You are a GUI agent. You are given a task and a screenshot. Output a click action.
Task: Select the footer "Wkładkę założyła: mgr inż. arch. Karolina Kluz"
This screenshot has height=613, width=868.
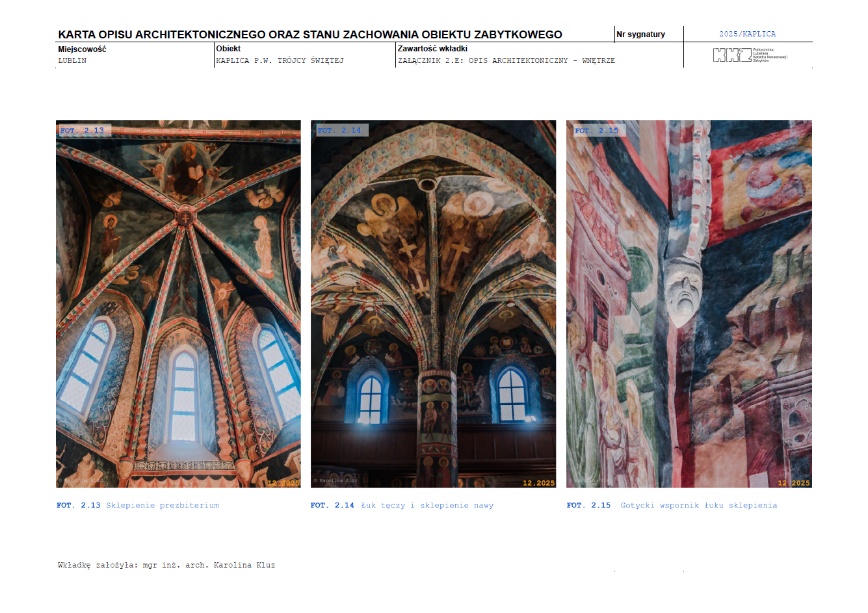click(166, 566)
